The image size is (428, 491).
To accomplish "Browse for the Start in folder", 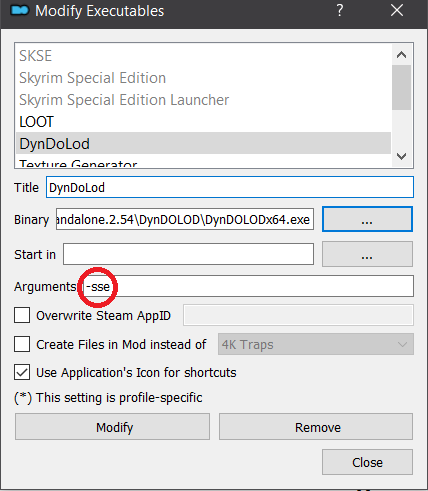I will 367,254.
